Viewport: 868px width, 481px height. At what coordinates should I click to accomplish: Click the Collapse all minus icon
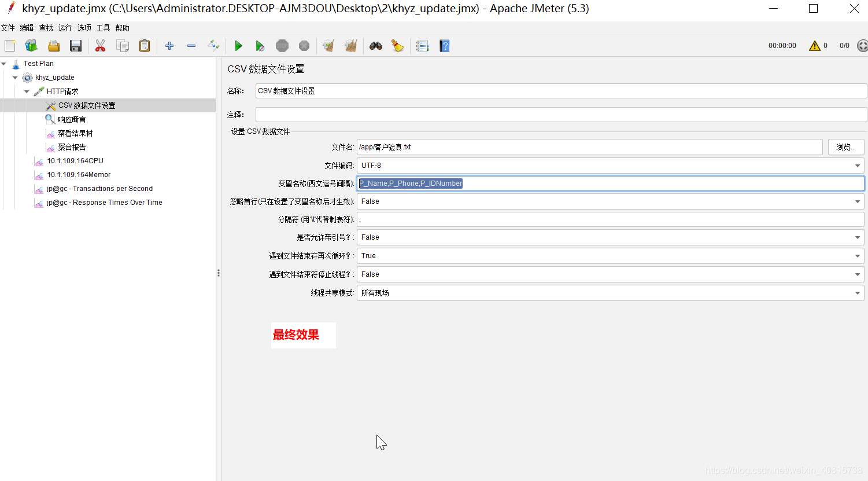(x=191, y=46)
